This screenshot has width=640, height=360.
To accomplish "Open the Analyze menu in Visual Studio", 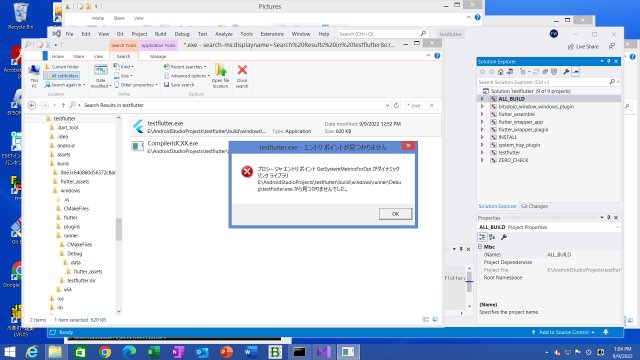I will click(224, 34).
